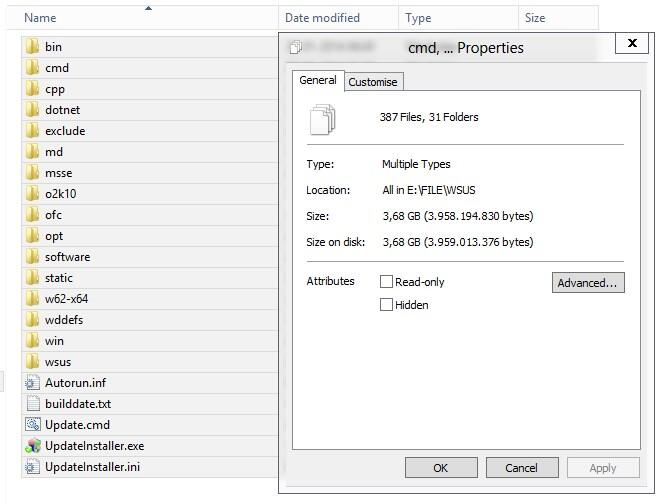Select the cpp folder icon
Screen dimensions: 665x503
pos(33,89)
